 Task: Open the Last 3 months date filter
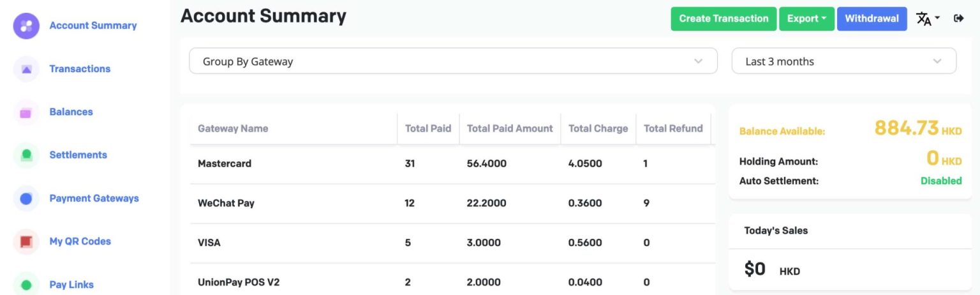(843, 61)
